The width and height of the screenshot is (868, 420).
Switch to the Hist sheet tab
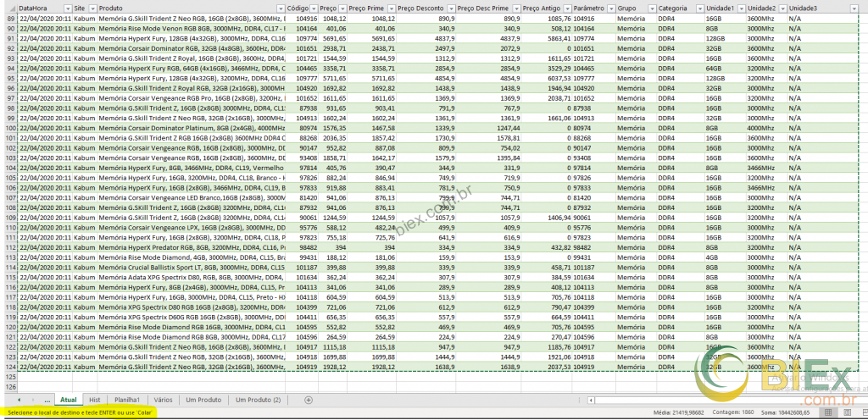coord(95,400)
